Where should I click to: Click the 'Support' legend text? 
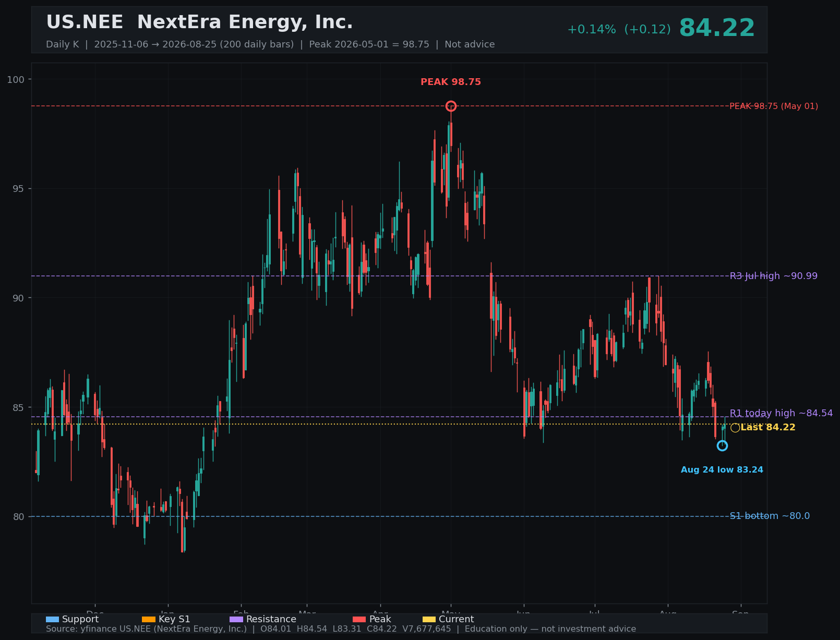click(80, 619)
